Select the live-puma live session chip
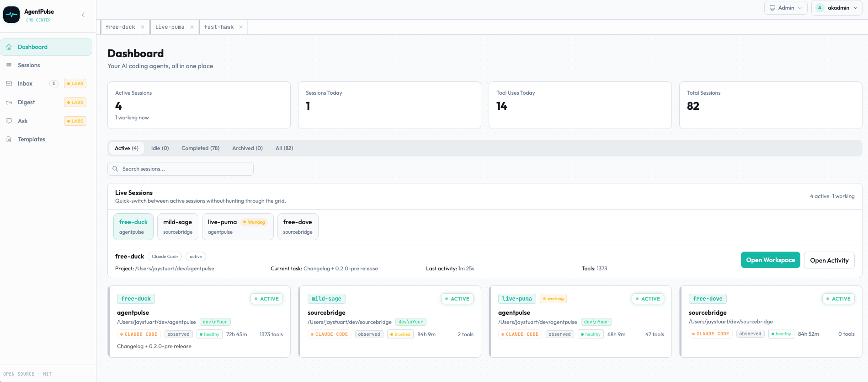Screen dimensions: 868x382 [238, 226]
